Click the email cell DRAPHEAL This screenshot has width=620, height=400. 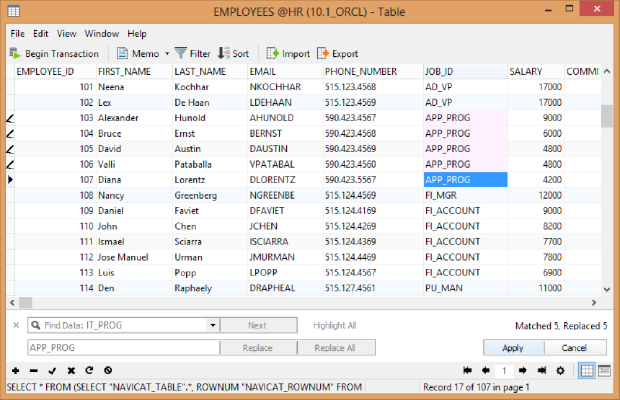click(x=285, y=288)
